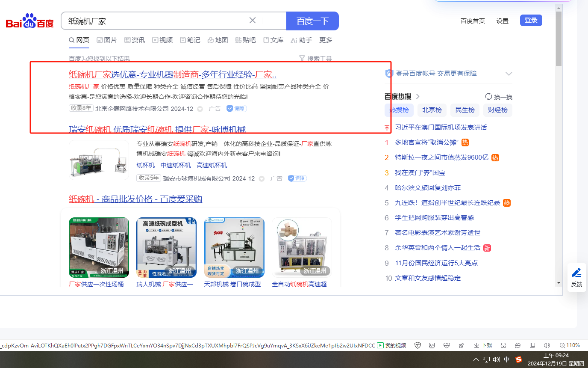Show hidden system tray icons
The image size is (588, 368).
476,359
